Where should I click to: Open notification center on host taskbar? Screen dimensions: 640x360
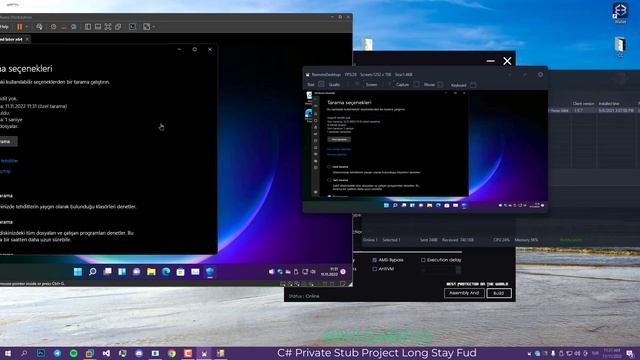click(630, 353)
